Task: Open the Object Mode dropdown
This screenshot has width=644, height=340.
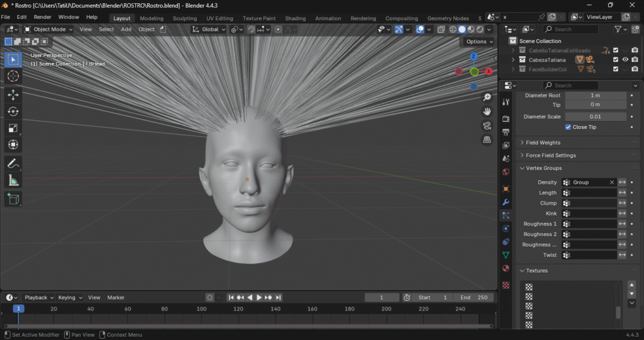Action: point(48,29)
